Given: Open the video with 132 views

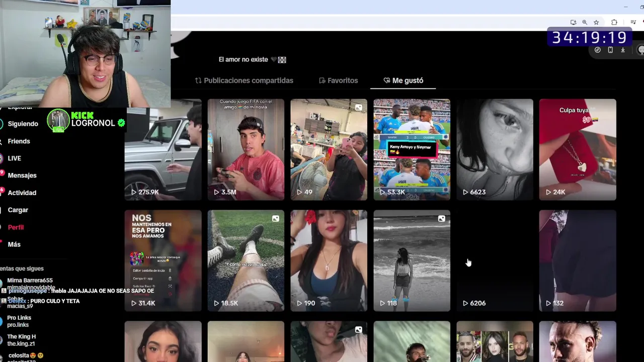Looking at the screenshot, I should click(x=578, y=260).
